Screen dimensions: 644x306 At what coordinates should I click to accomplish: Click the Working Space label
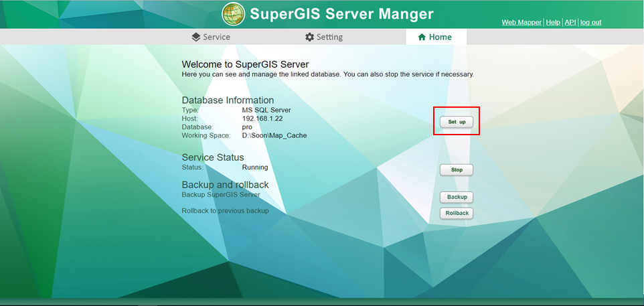click(206, 135)
